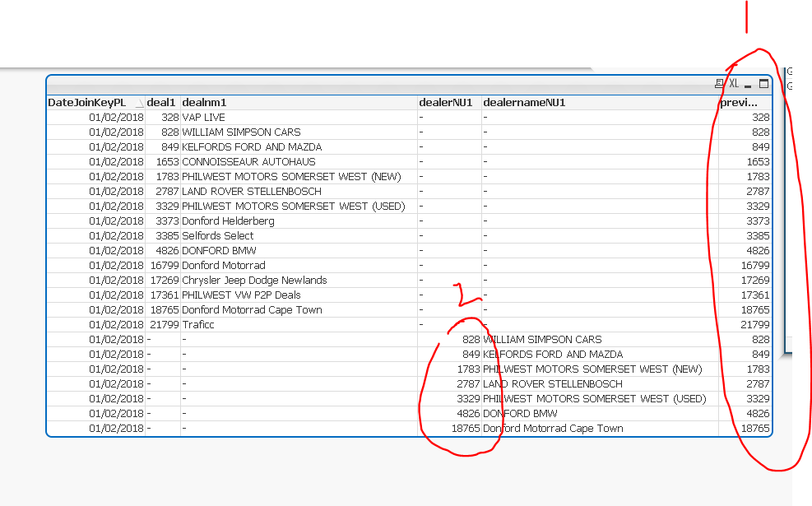Select 'WILLIAM SIMPSON CARS' in dealernameNU1 column
Screen dimensions: 812x506
[543, 340]
